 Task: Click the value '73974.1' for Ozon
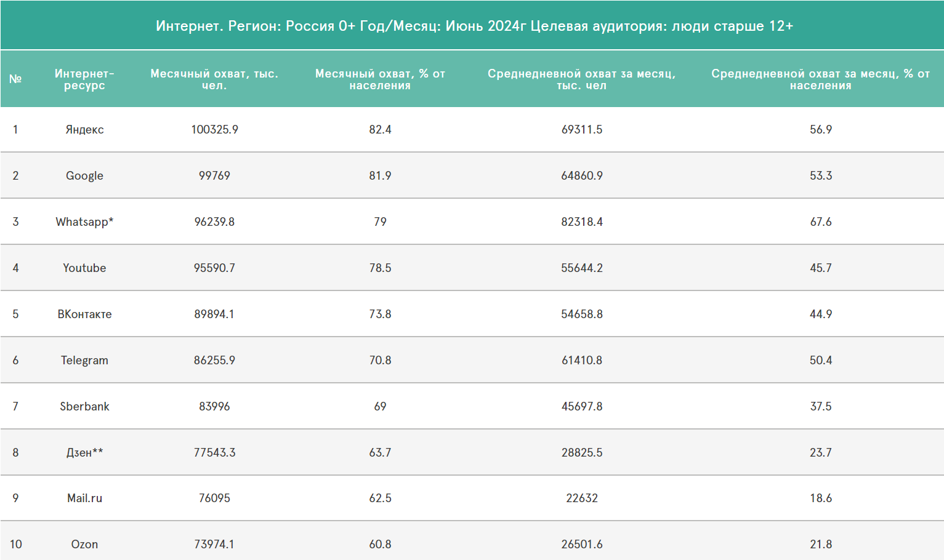tap(214, 544)
